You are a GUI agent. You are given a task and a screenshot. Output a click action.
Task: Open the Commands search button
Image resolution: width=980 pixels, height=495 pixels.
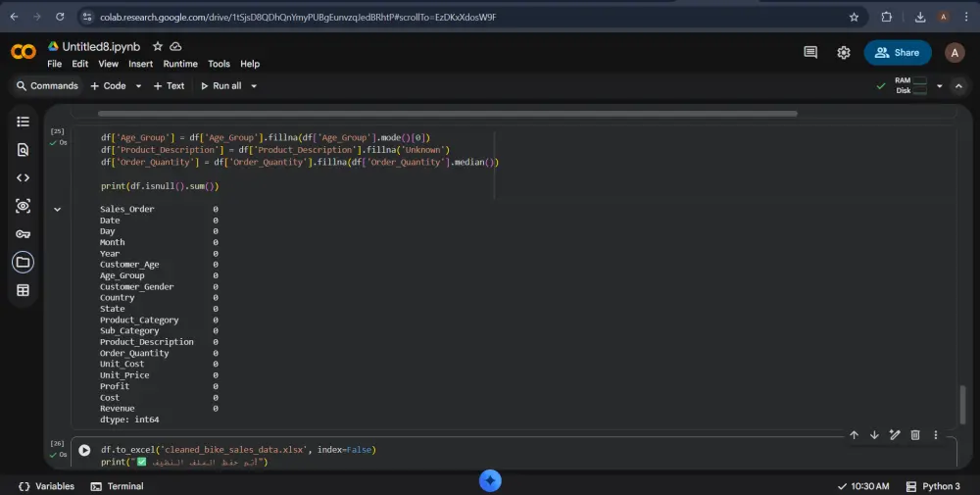point(47,86)
